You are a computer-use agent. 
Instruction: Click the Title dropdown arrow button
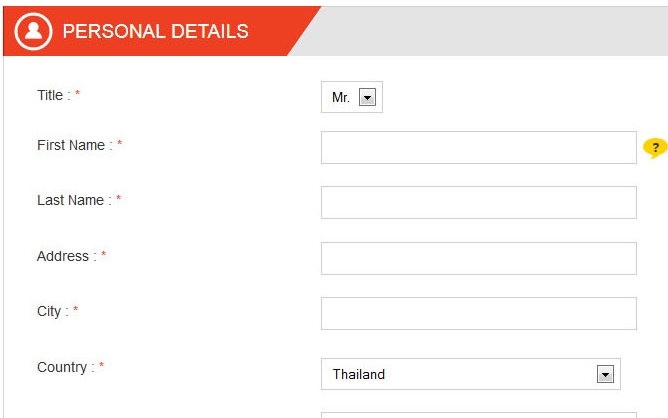pos(367,97)
